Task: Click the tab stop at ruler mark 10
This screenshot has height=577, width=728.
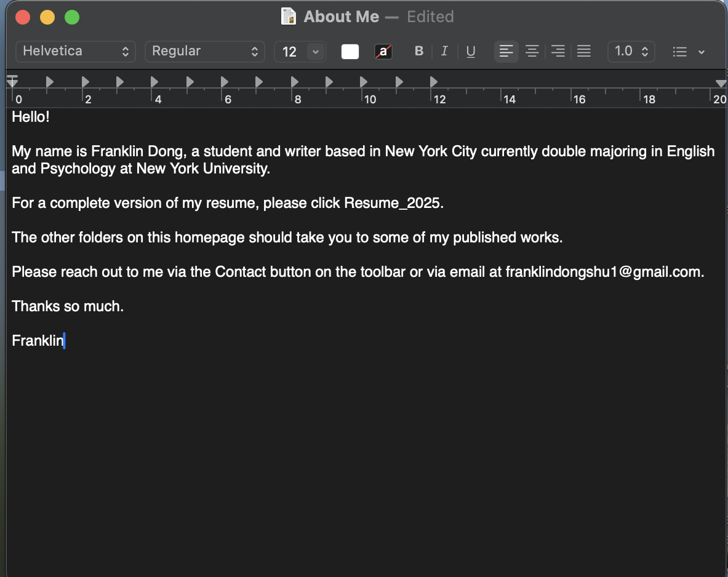Action: tap(364, 82)
